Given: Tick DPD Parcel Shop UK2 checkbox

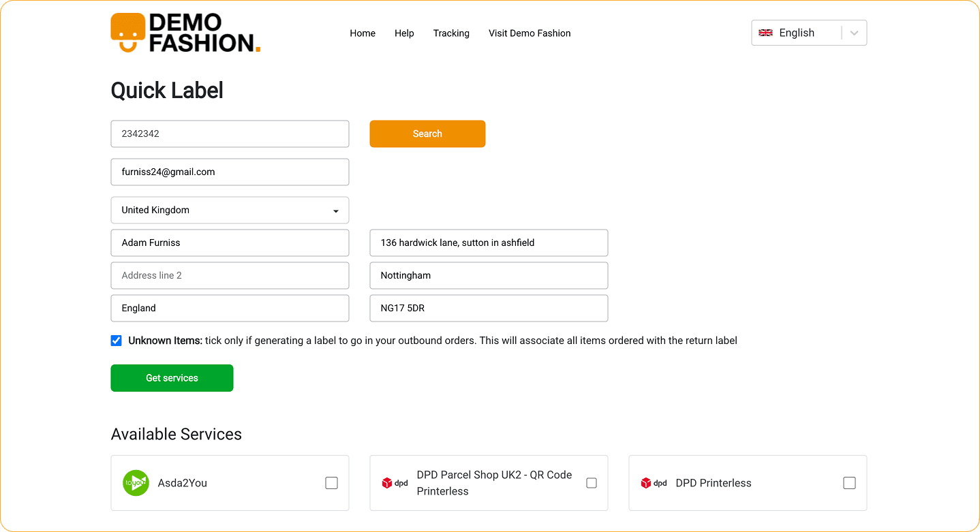Looking at the screenshot, I should (x=592, y=483).
